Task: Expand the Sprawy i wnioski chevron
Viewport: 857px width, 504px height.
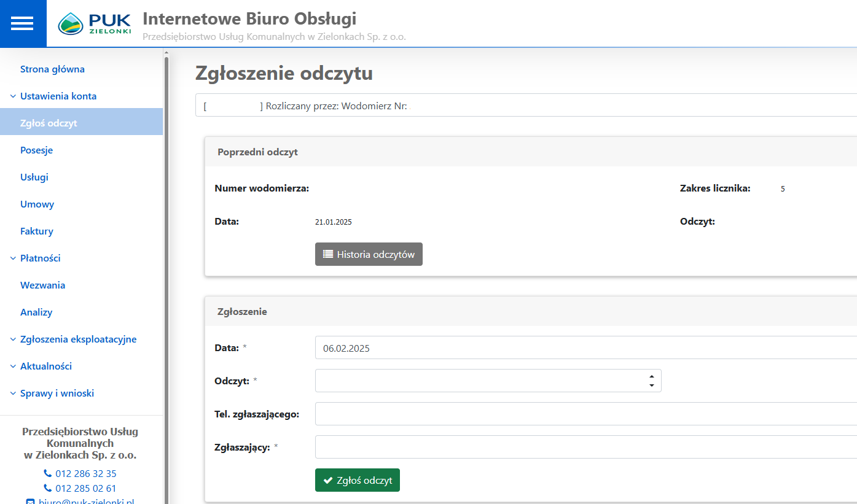Action: [x=13, y=393]
